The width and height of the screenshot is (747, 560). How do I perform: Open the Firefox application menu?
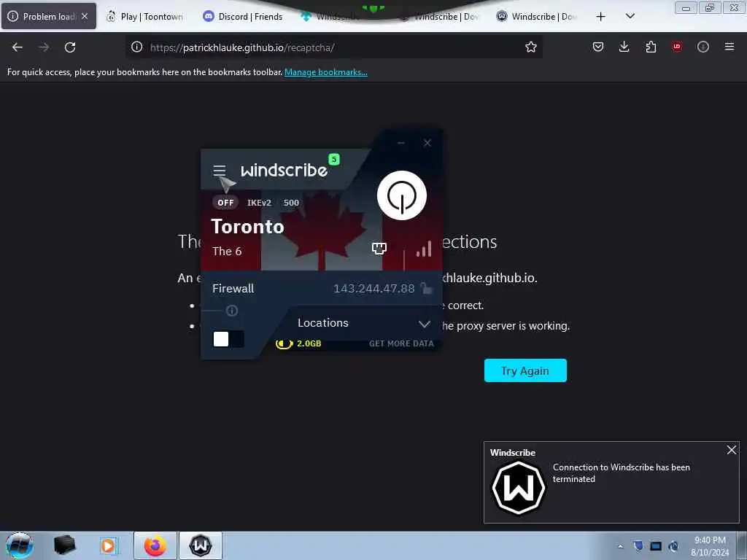point(729,47)
